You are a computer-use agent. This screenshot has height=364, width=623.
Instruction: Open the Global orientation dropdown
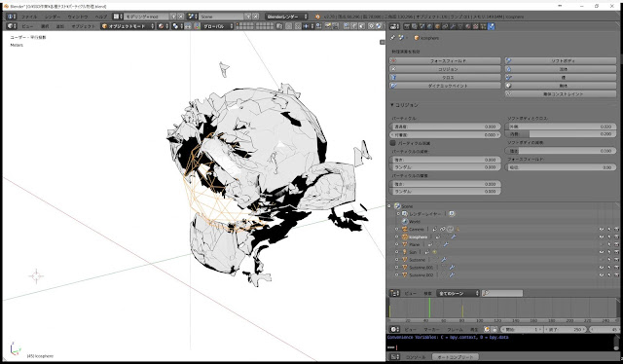217,26
